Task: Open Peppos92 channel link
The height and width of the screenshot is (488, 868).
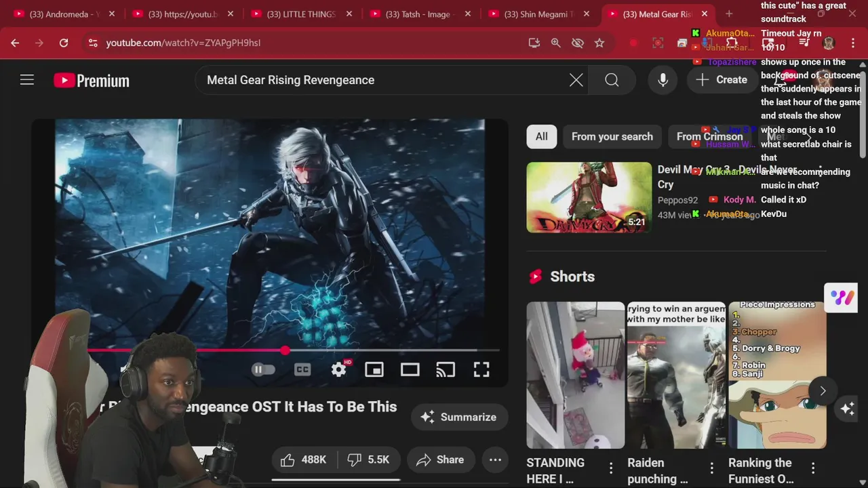Action: click(677, 200)
